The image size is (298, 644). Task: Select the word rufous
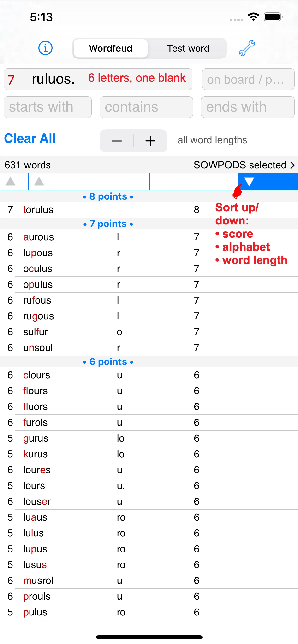(37, 300)
